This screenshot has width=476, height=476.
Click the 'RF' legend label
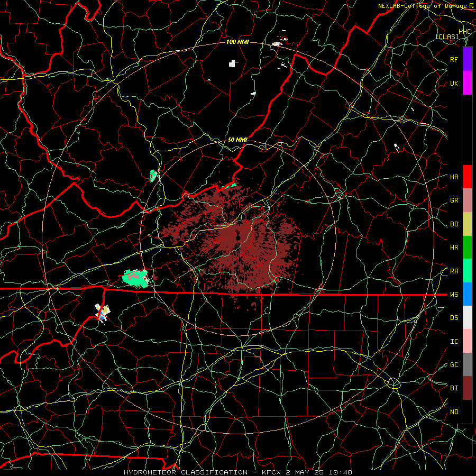click(454, 59)
